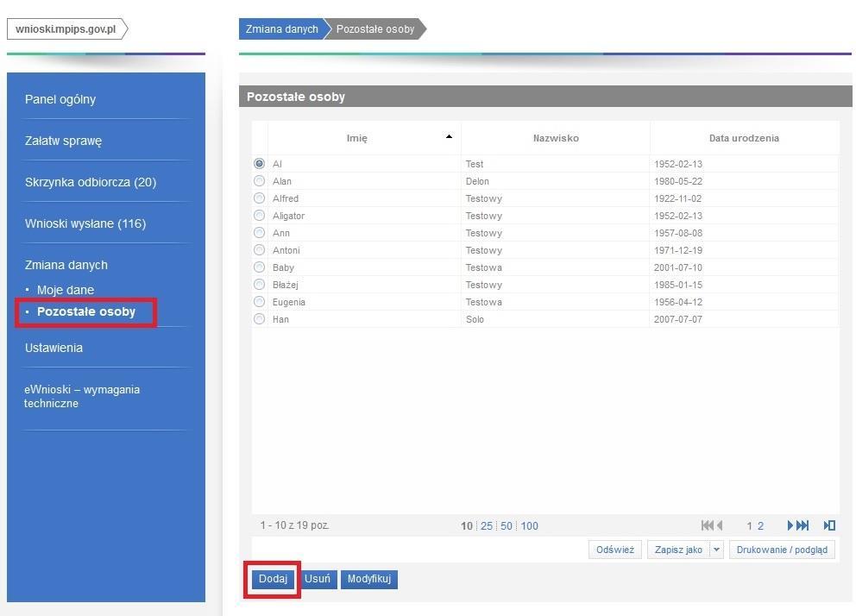Open Skrzynka odbiorcza (20)
This screenshot has width=856, height=616.
pos(91,182)
